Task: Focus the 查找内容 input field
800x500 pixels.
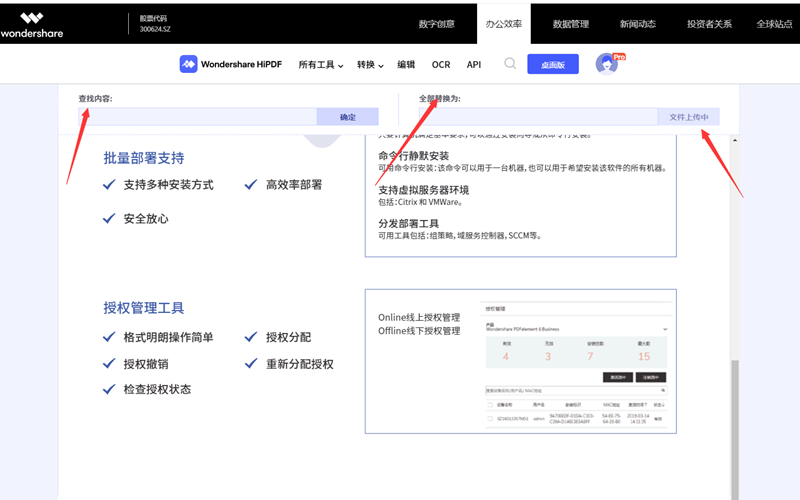Action: [198, 117]
